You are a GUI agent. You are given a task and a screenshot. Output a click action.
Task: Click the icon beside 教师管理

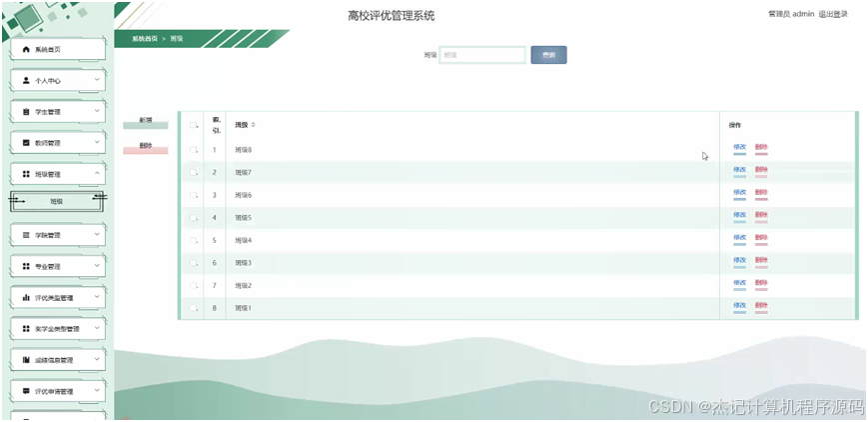tap(26, 143)
